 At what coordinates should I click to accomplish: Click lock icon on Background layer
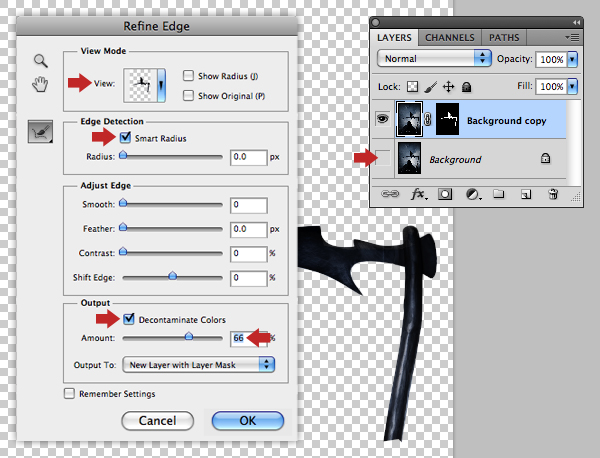coord(545,158)
